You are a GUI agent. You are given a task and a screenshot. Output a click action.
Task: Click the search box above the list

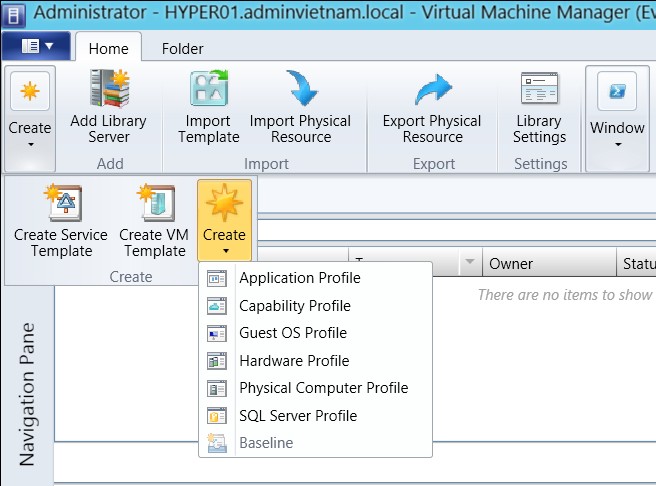(x=457, y=230)
